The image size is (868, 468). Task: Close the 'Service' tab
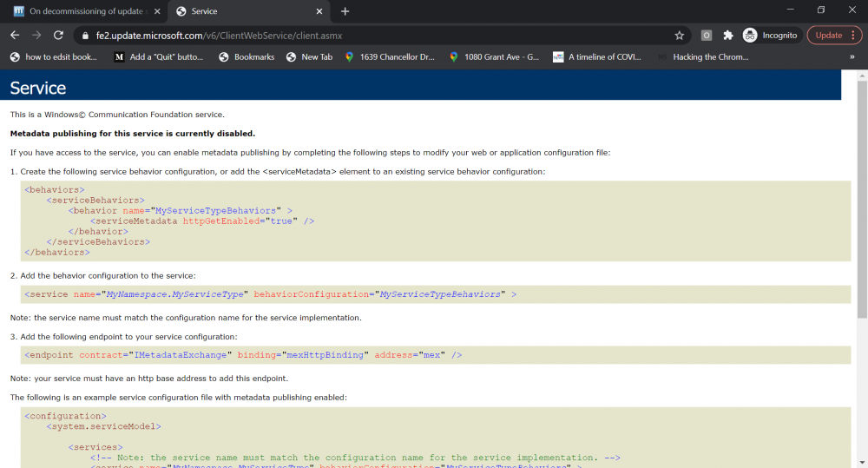point(319,11)
